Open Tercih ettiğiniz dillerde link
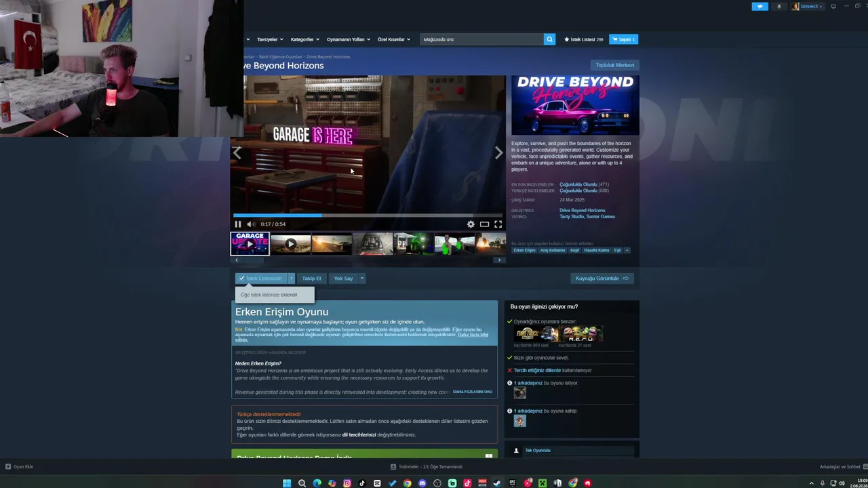 click(x=537, y=371)
